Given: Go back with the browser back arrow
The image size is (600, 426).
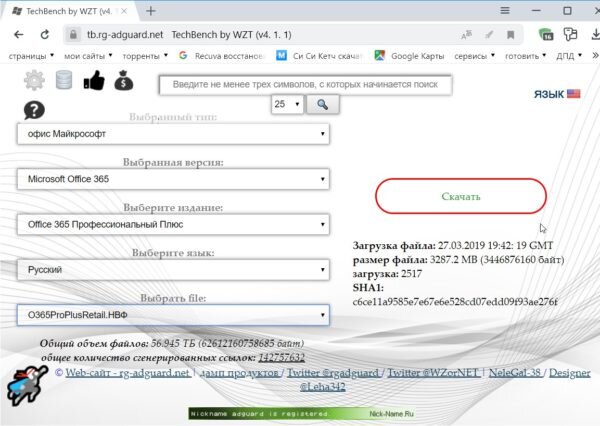Looking at the screenshot, I should click(19, 35).
